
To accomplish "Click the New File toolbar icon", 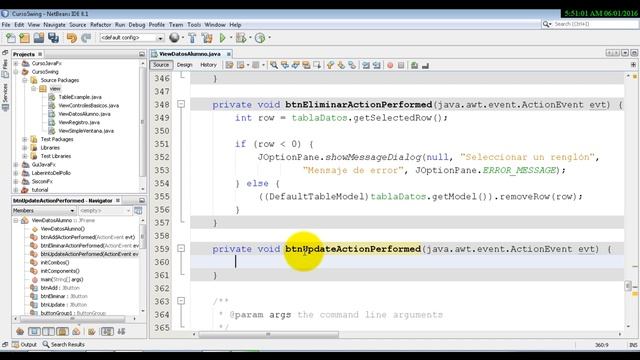I will (11, 38).
